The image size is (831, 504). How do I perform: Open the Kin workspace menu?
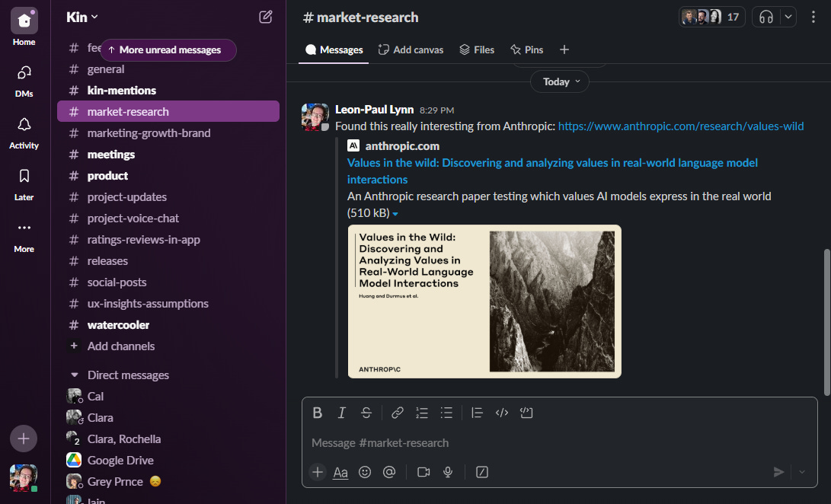tap(82, 17)
